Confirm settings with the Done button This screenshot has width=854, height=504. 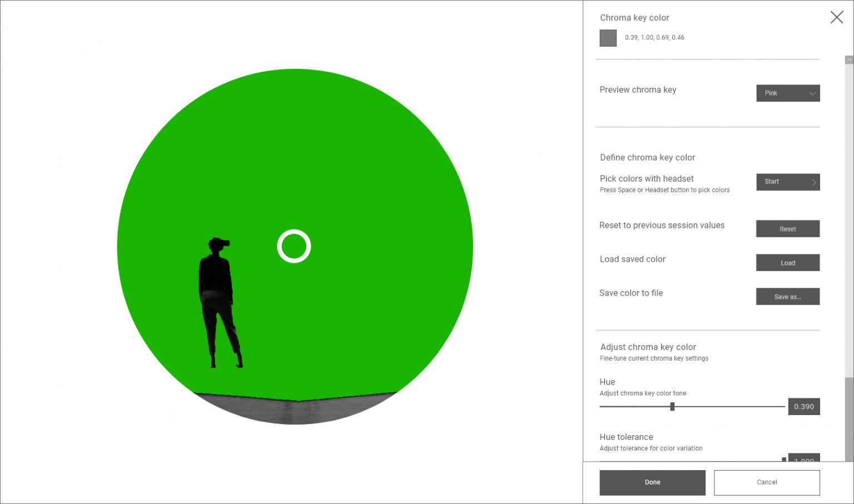click(x=652, y=482)
